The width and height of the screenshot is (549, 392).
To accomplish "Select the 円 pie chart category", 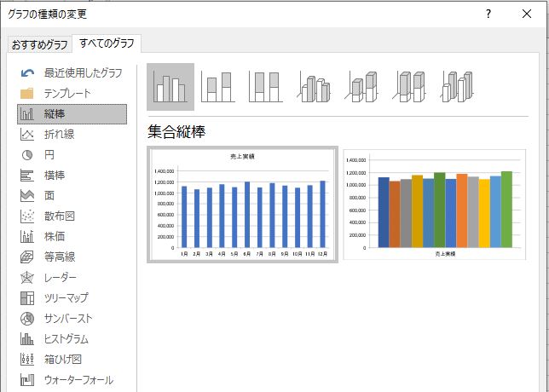I will click(72, 155).
